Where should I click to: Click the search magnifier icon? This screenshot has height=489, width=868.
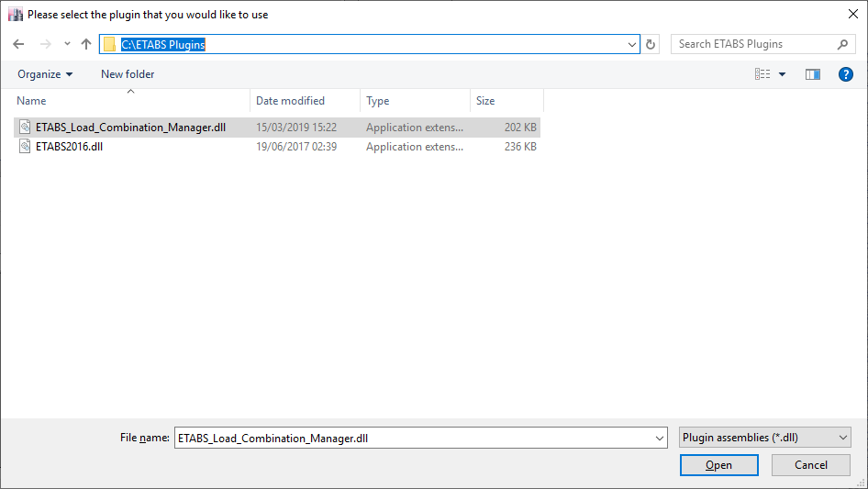pyautogui.click(x=842, y=44)
